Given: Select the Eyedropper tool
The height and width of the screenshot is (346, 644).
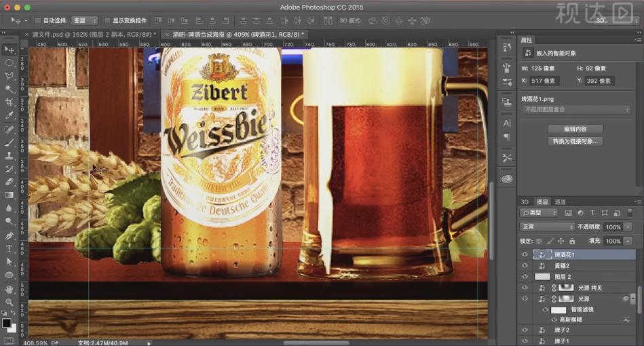Looking at the screenshot, I should click(x=10, y=115).
